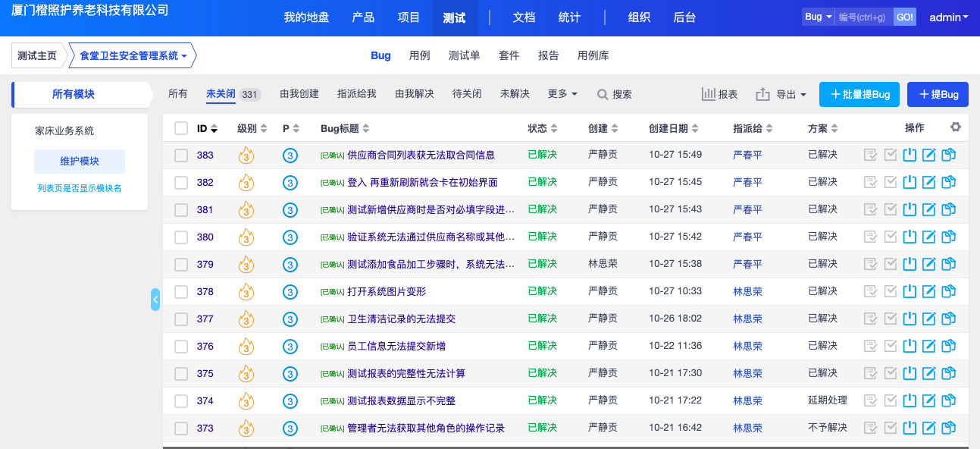This screenshot has width=980, height=449.
Task: Click the edit icon for bug 382
Action: (x=928, y=183)
